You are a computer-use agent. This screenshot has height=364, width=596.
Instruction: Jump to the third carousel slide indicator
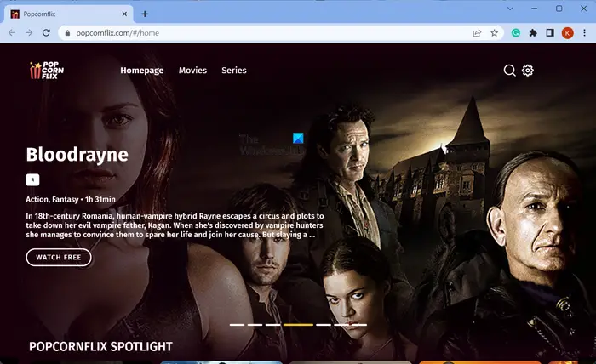(x=273, y=325)
